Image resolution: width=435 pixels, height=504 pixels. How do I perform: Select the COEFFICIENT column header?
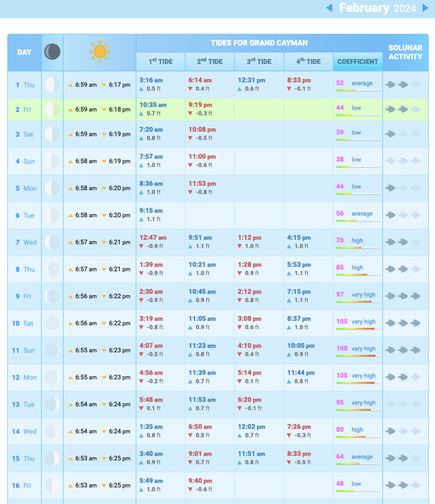[x=358, y=62]
